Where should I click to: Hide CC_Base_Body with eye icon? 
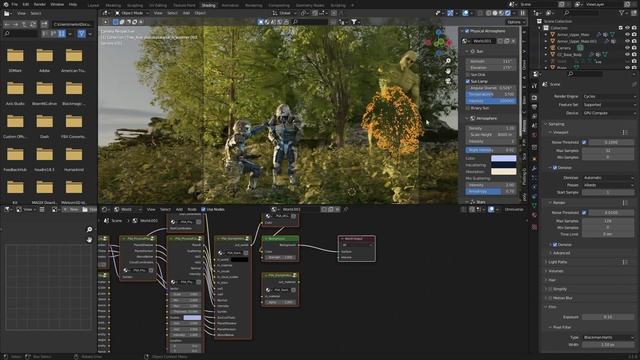pos(627,54)
